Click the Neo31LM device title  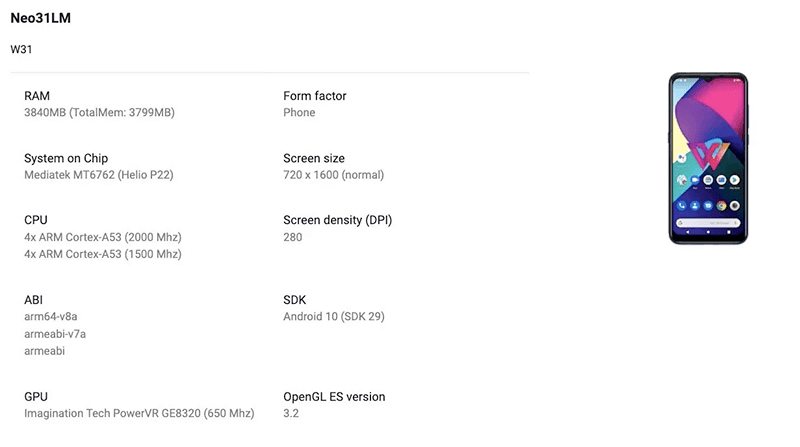[40, 19]
